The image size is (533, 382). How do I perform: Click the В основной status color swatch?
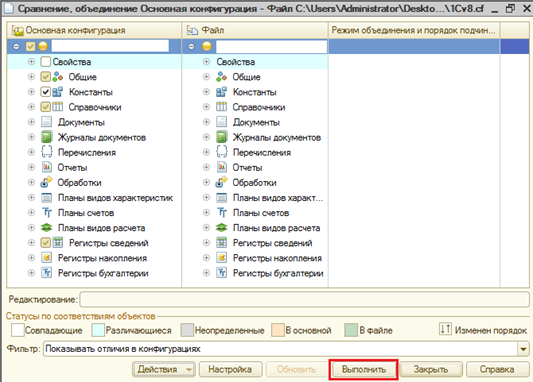[x=278, y=330]
